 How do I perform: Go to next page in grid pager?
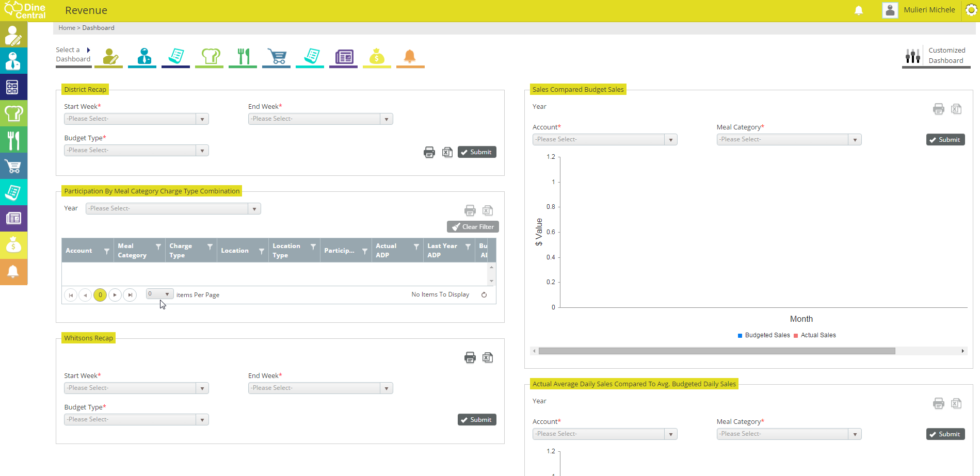pos(115,295)
